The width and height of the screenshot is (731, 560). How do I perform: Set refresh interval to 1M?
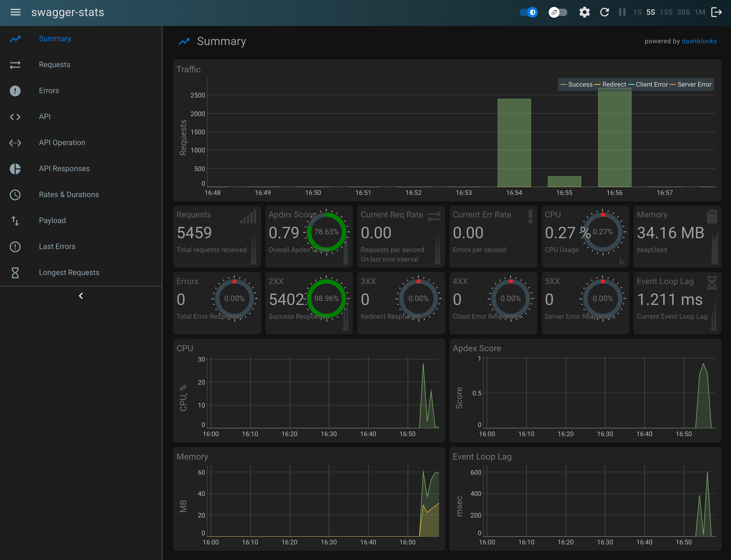pyautogui.click(x=700, y=12)
